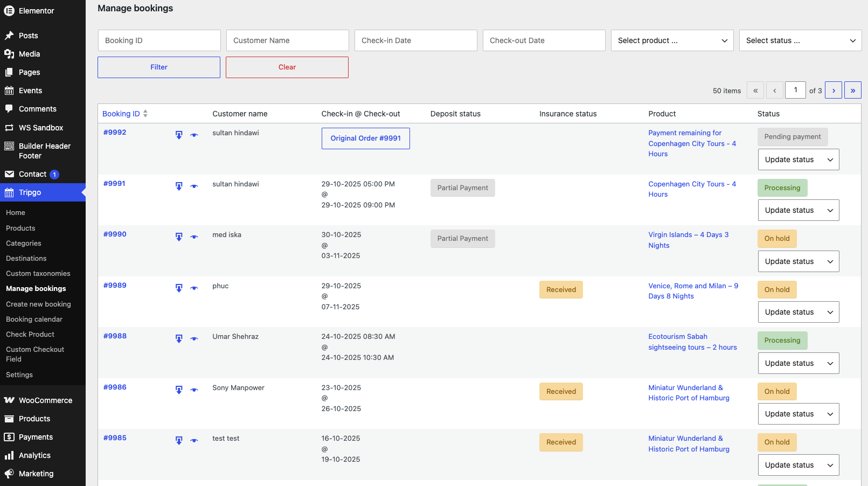
Task: Click the Marketing megaphone icon
Action: click(9, 474)
